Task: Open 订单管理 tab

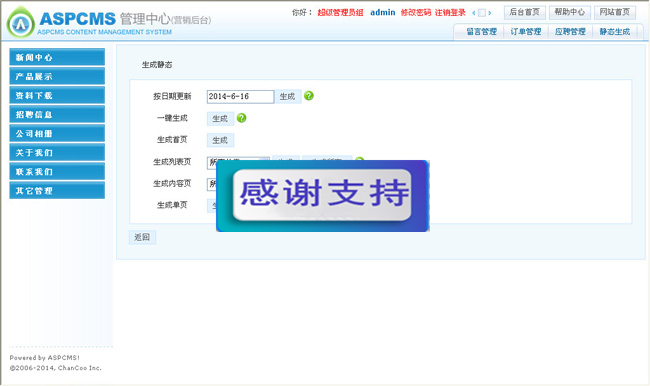Action: point(526,32)
